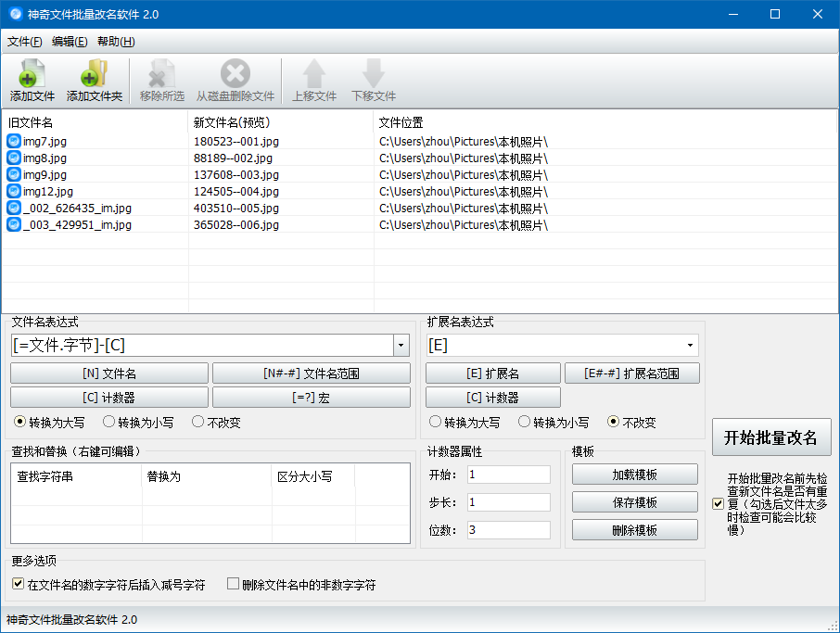The width and height of the screenshot is (840, 633).
Task: Open the 编辑(E) menu
Action: (70, 42)
